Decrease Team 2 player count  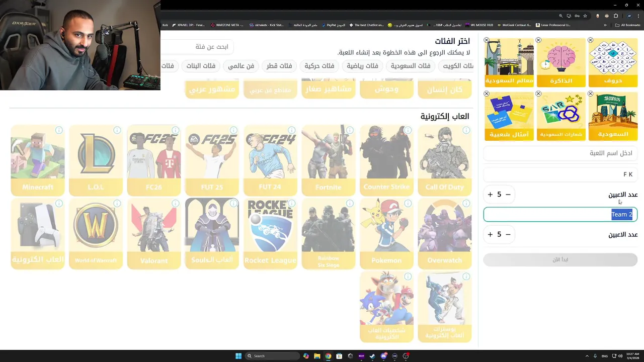coord(508,234)
